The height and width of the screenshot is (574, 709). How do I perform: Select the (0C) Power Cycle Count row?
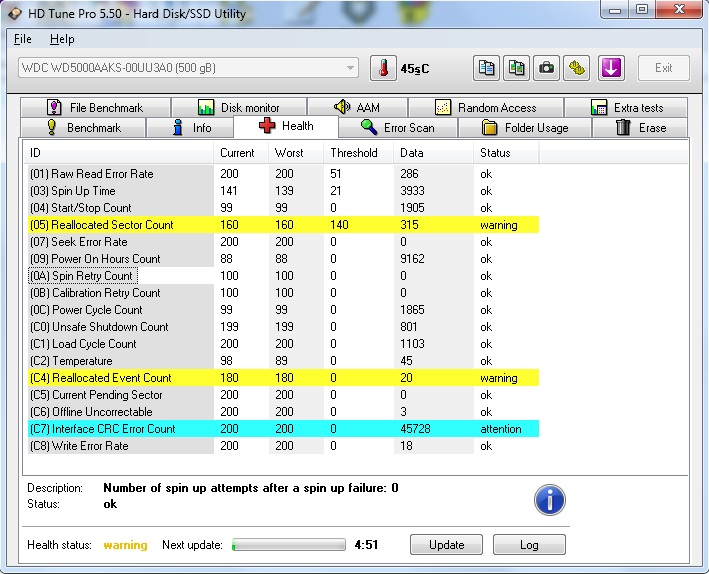coord(284,310)
